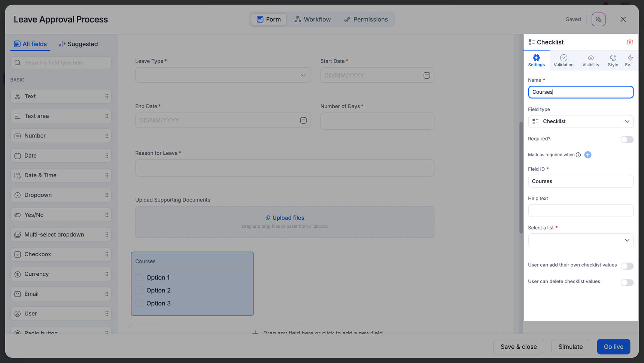This screenshot has width=644, height=363.
Task: Click the info icon beside required condition
Action: coord(578,155)
